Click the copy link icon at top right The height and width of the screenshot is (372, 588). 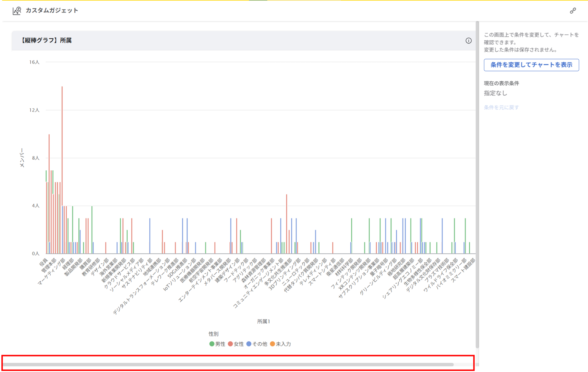572,11
